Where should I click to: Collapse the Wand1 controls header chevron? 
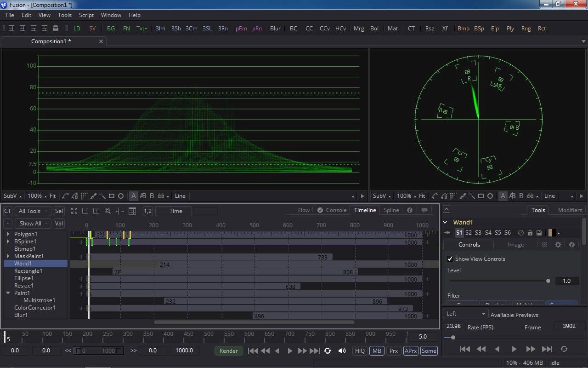pos(446,222)
